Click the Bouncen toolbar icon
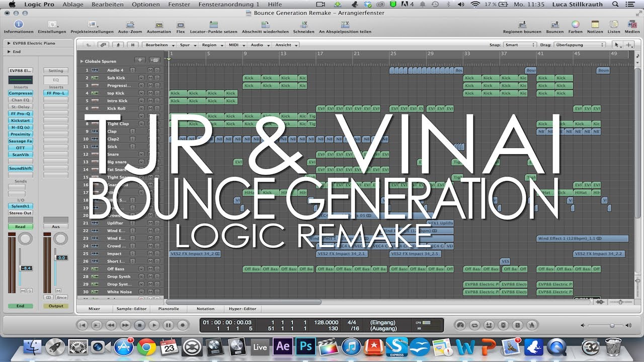The width and height of the screenshot is (644, 362). 555,24
